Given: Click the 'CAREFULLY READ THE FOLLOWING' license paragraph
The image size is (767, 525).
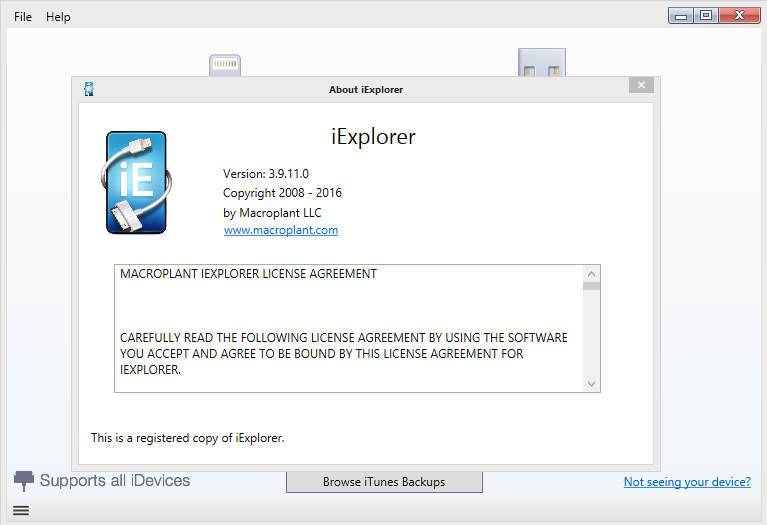Looking at the screenshot, I should tap(343, 354).
